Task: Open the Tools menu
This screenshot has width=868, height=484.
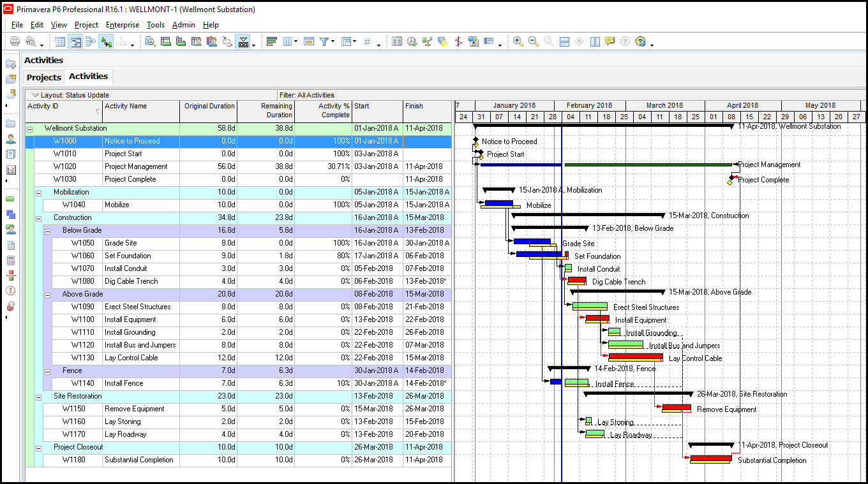Action: pyautogui.click(x=156, y=25)
